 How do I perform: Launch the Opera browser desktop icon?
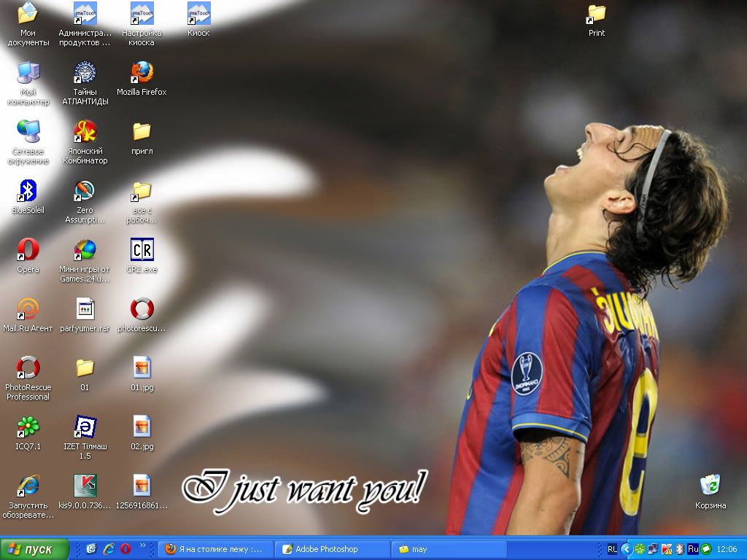click(28, 250)
